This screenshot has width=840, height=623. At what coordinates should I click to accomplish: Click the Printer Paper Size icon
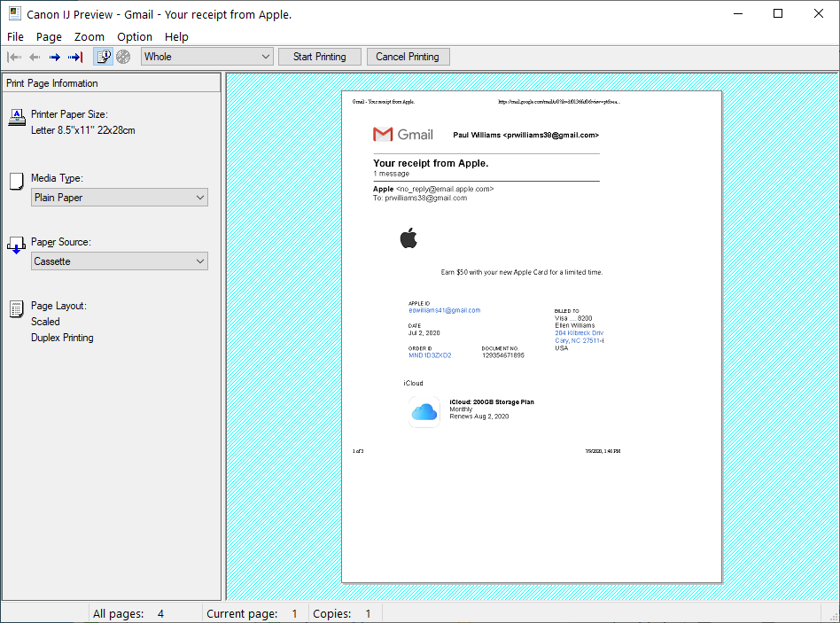pyautogui.click(x=17, y=117)
